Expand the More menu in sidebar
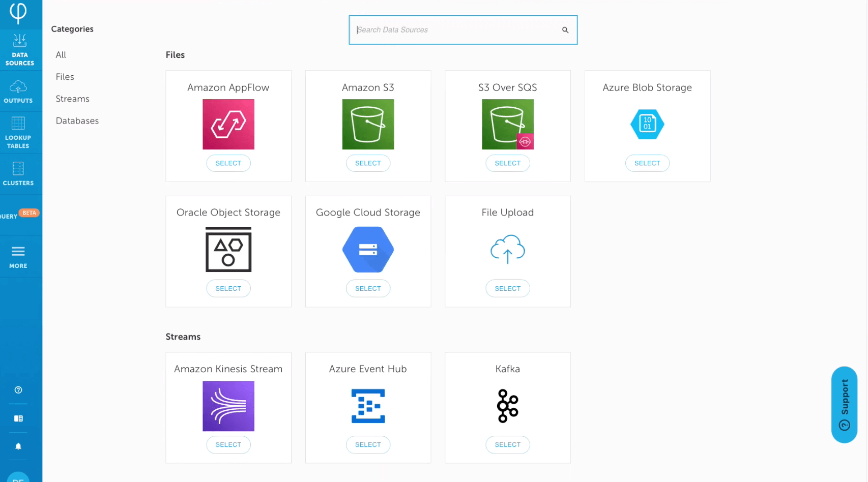868x482 pixels. click(x=18, y=257)
